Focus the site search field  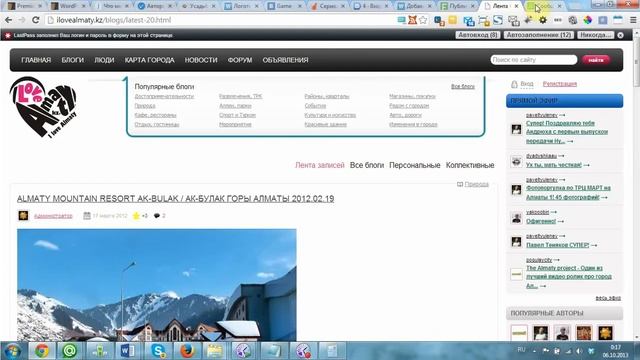click(533, 60)
